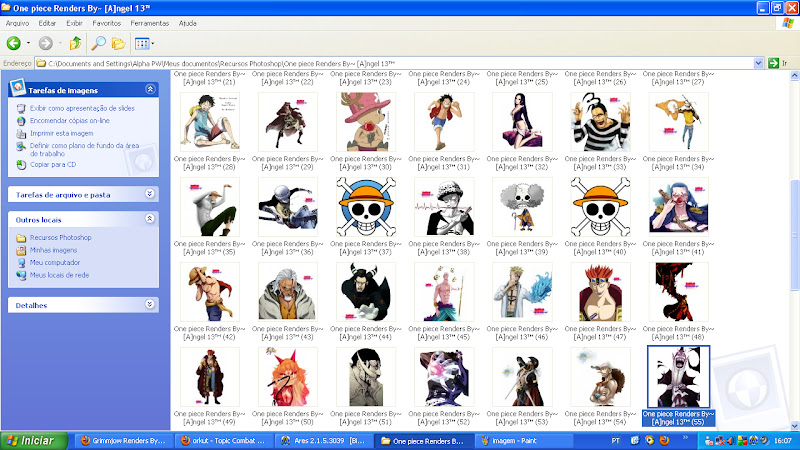This screenshot has height=450, width=800.
Task: Select highlighted thumbnail render (55)
Action: 678,377
